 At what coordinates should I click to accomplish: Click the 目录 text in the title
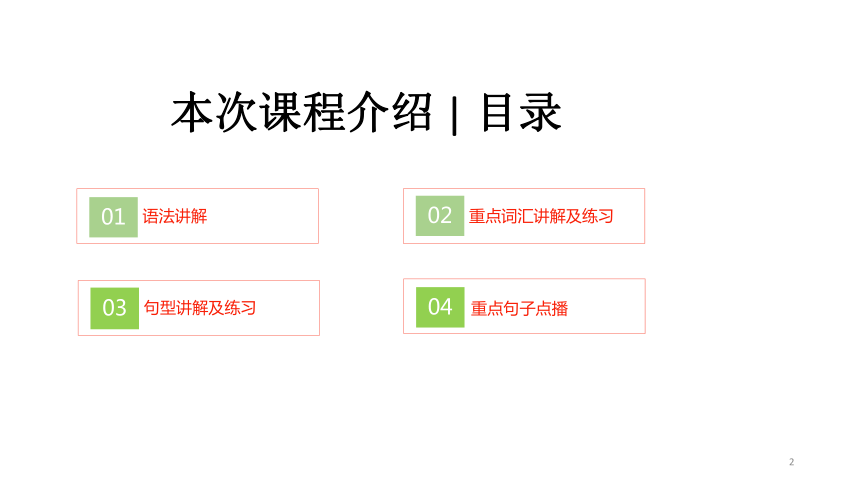tap(521, 112)
